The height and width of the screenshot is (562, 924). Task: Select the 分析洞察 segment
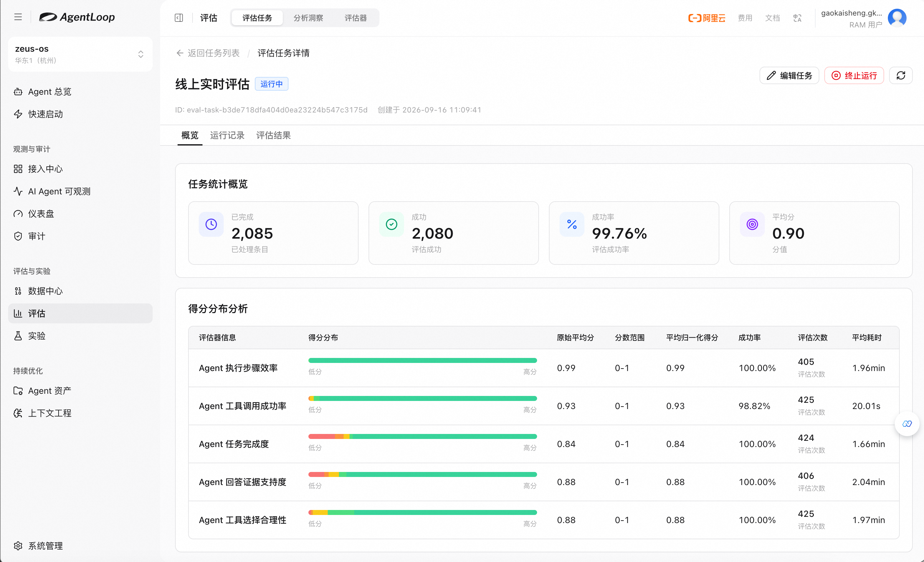[x=308, y=18]
